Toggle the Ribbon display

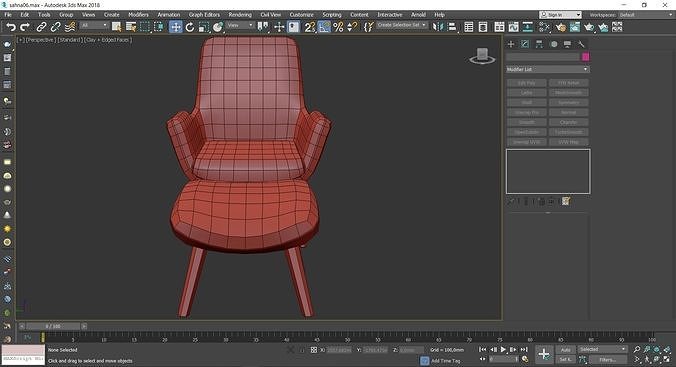point(499,27)
